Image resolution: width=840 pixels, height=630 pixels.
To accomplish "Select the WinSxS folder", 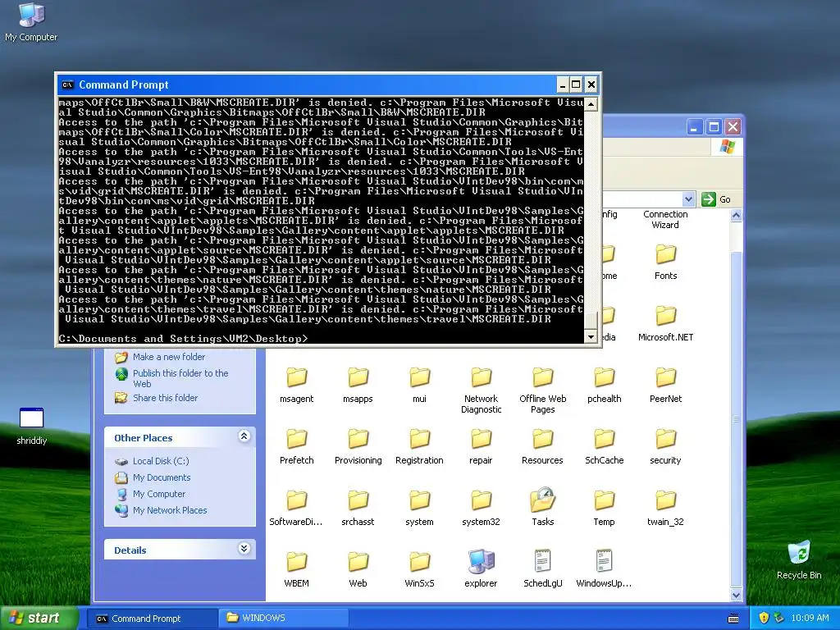I will point(419,570).
